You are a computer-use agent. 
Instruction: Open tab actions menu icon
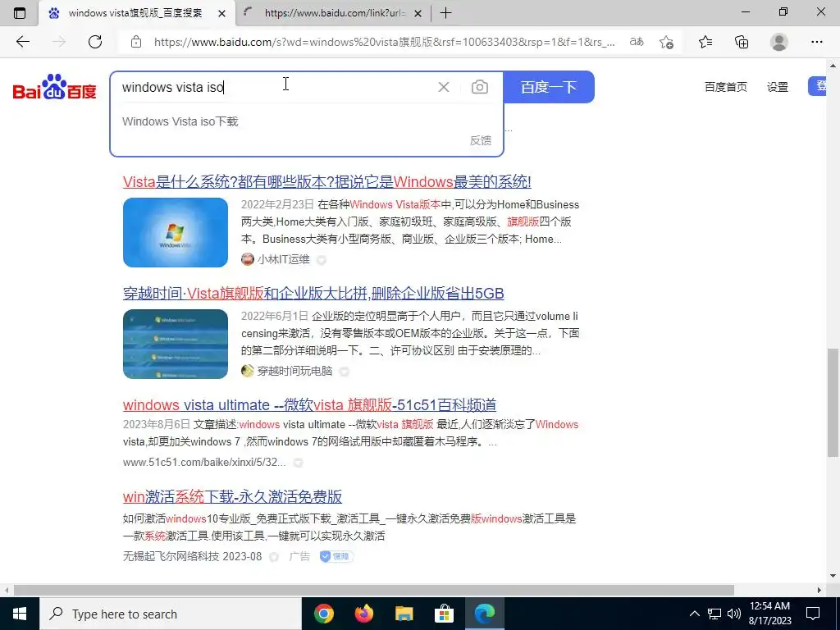[20, 13]
